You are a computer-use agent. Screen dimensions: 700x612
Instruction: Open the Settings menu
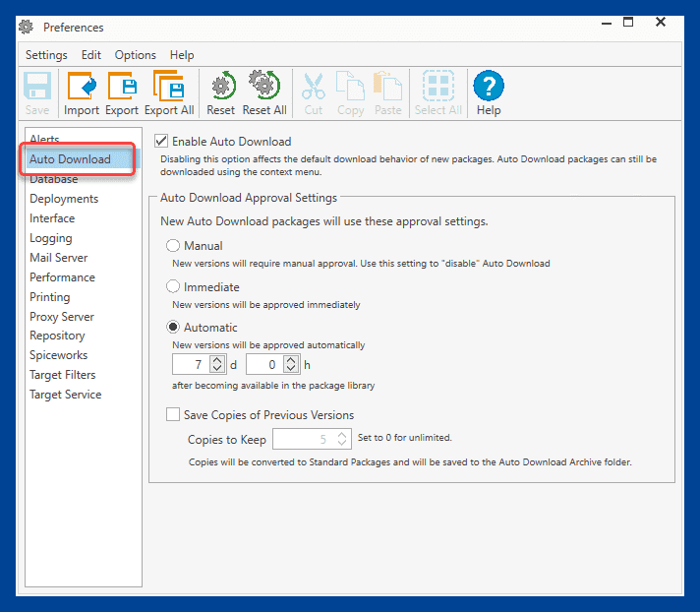point(46,55)
